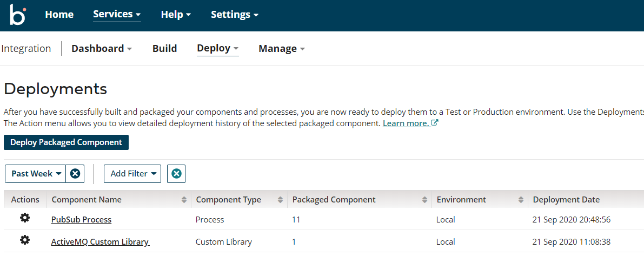The image size is (644, 275).
Task: Expand the Settings menu
Action: tap(235, 15)
